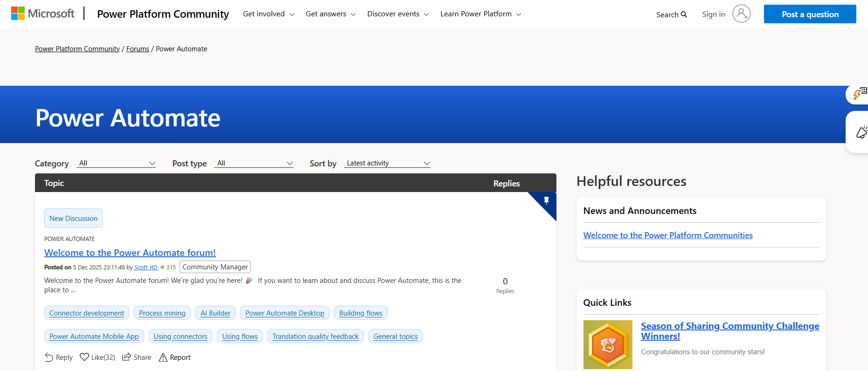Open Welcome to the Power Platform Communities link
868x371 pixels.
click(x=668, y=235)
